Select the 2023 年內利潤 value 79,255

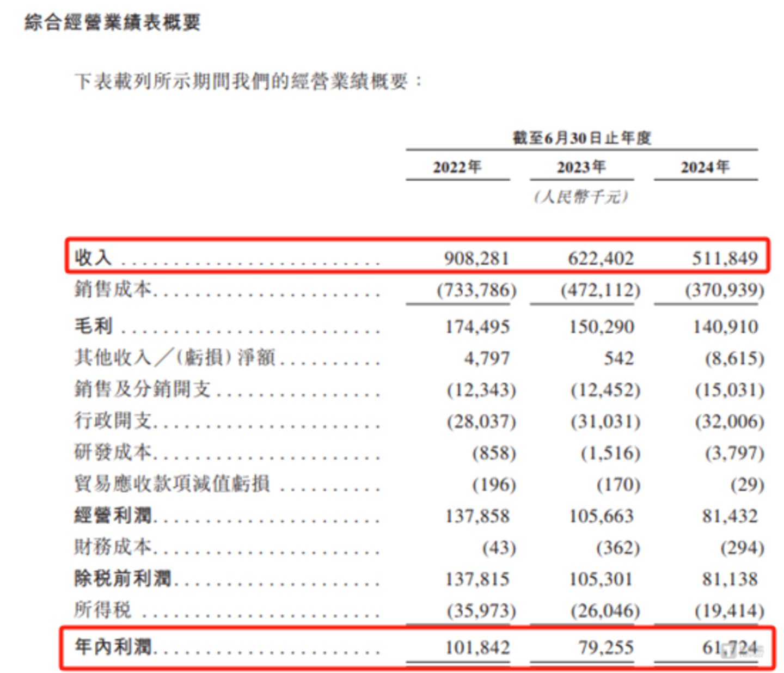[x=605, y=647]
